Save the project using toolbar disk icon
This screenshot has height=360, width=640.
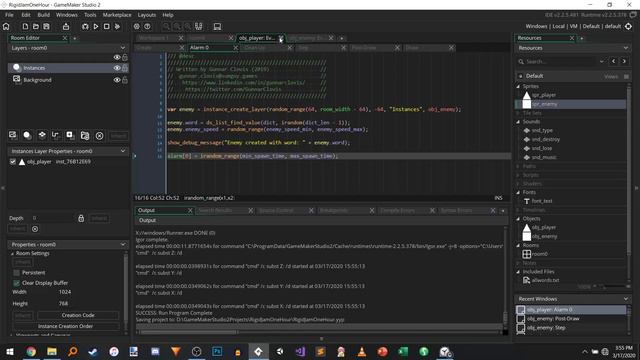click(47, 27)
